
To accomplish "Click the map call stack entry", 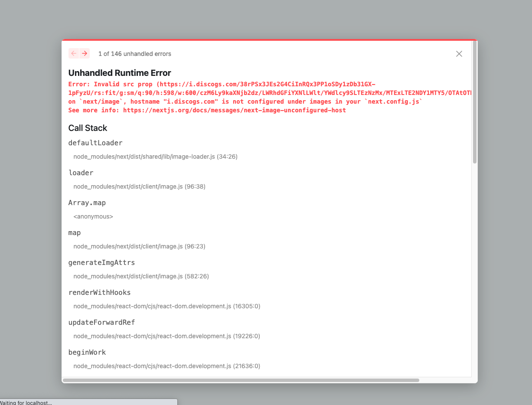I will pyautogui.click(x=75, y=232).
